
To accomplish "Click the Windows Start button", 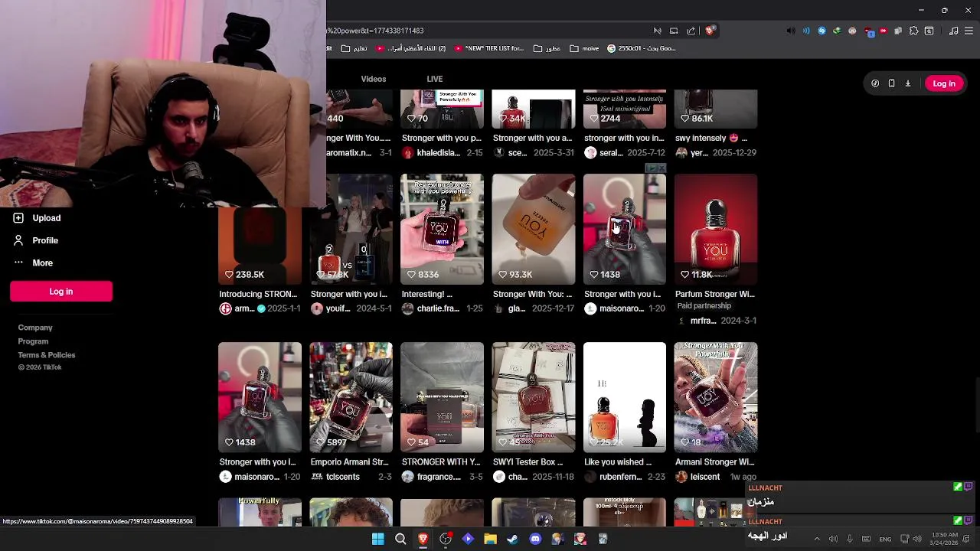I will (377, 540).
